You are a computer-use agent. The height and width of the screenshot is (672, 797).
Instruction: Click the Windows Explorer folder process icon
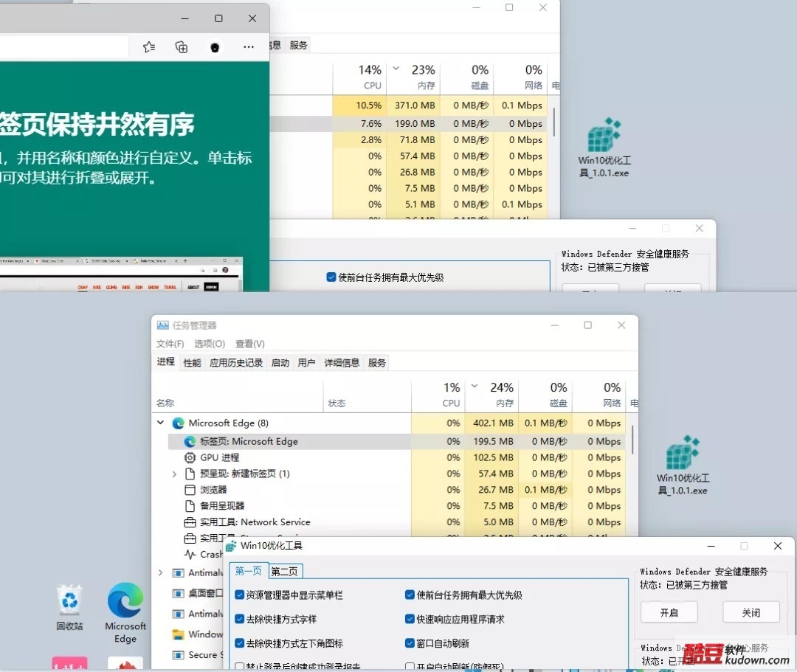tap(178, 634)
